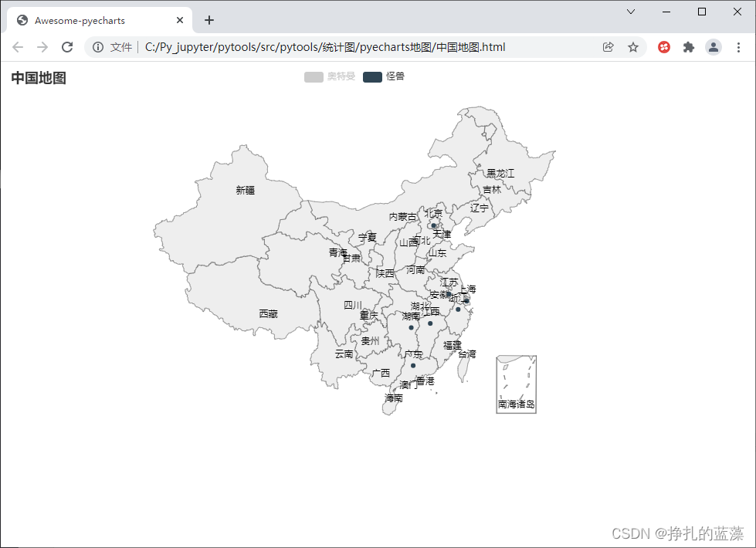Select the 西藏 province on the map

click(x=268, y=313)
